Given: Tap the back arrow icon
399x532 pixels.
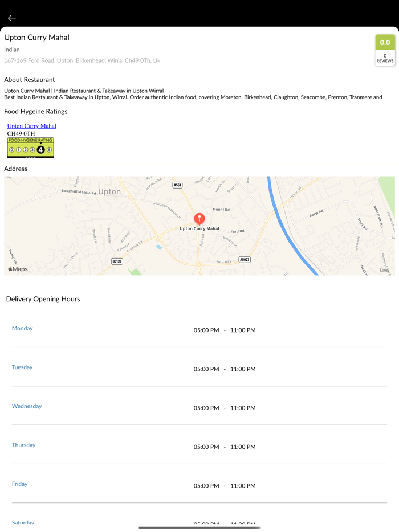Looking at the screenshot, I should pos(12,18).
